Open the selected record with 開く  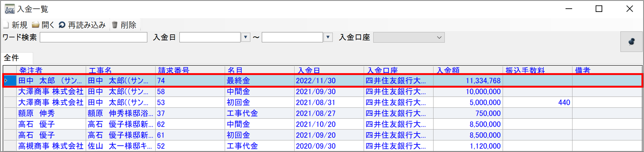[36, 25]
